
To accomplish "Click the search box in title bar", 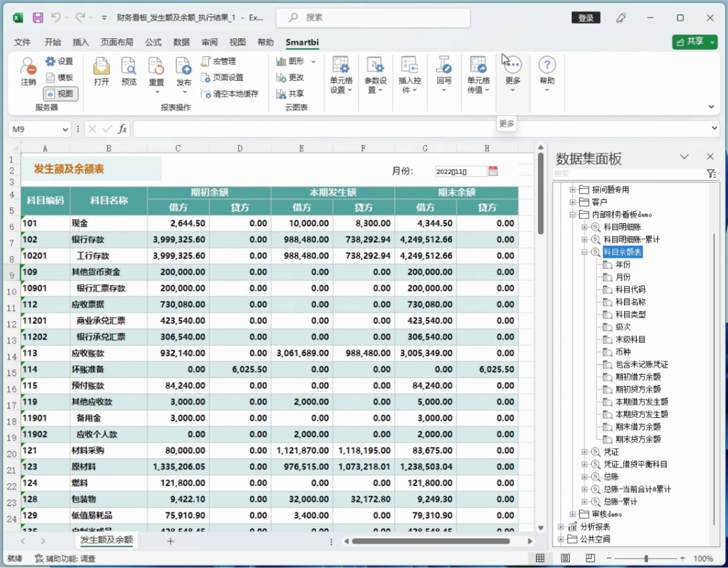I will pyautogui.click(x=373, y=18).
